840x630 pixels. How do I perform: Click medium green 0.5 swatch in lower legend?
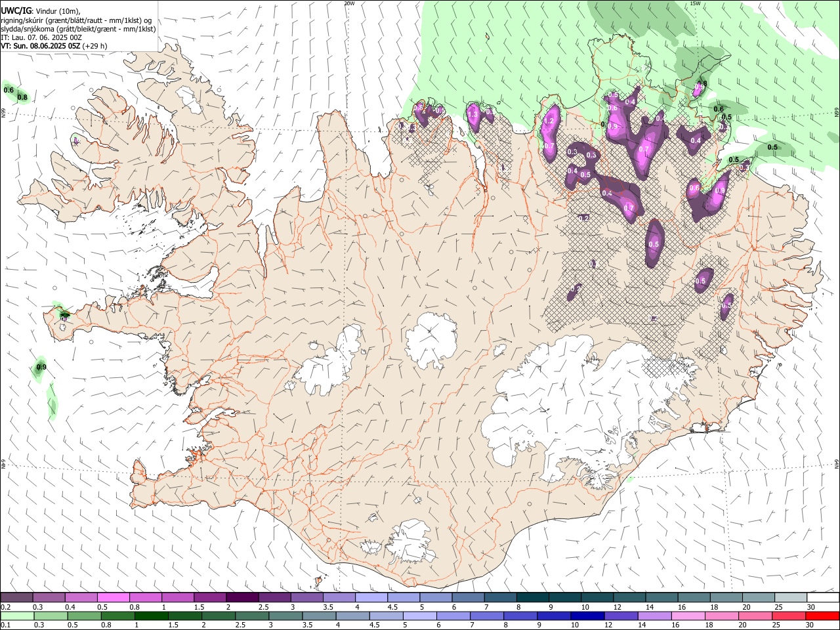[x=83, y=616]
